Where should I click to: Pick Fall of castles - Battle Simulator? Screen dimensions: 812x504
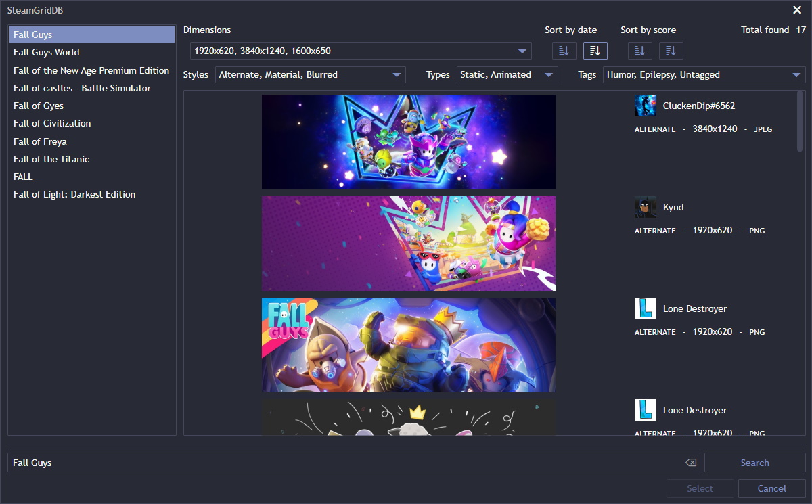pos(92,88)
